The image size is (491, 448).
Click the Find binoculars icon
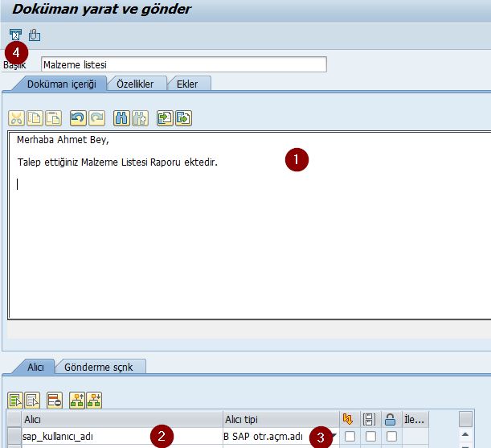click(x=121, y=118)
